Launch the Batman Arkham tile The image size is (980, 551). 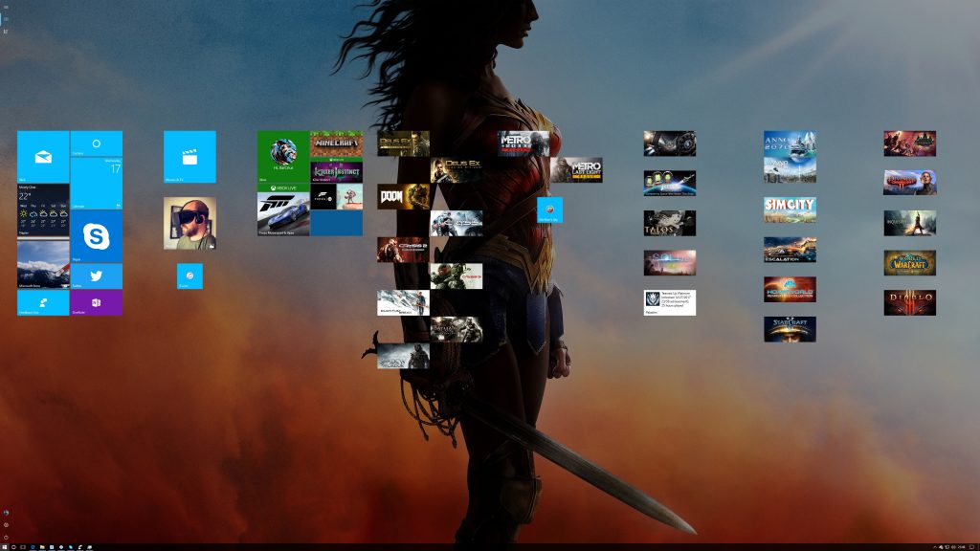(x=457, y=329)
